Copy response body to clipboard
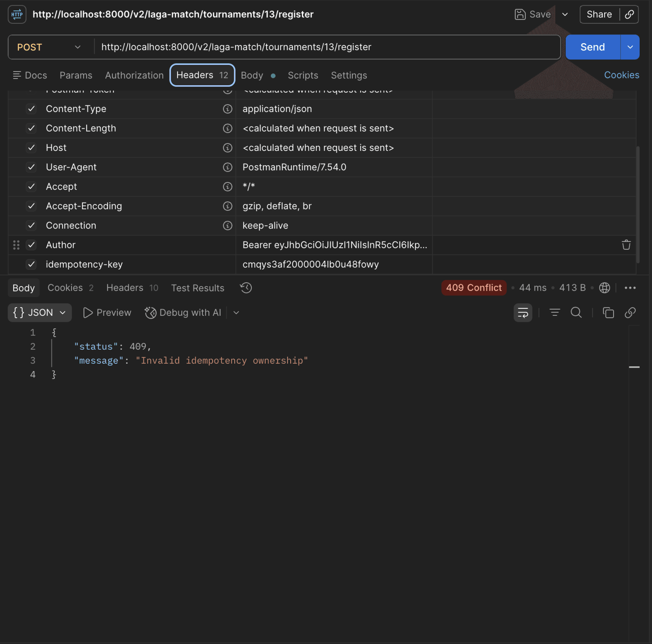 tap(608, 312)
